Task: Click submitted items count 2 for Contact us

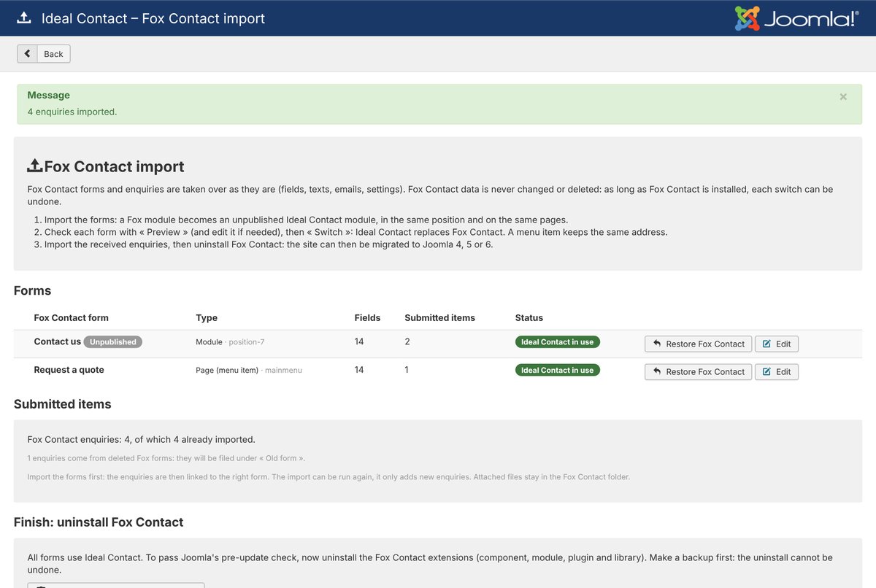Action: 407,341
